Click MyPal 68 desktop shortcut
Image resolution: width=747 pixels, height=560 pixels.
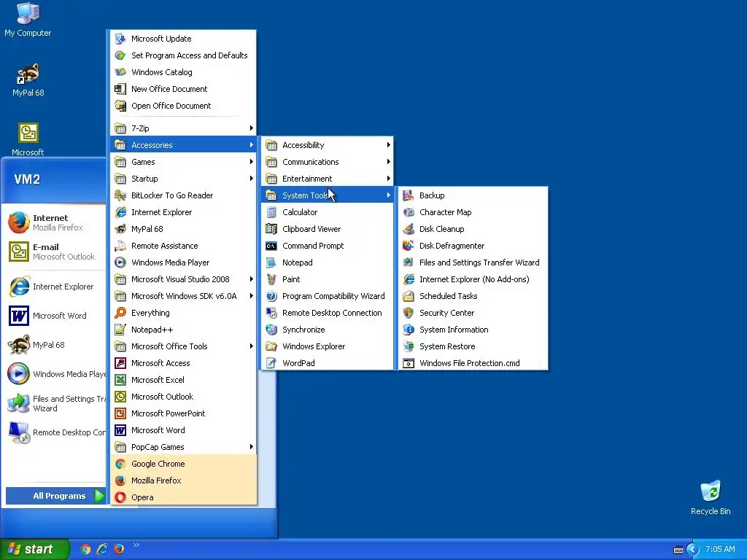pyautogui.click(x=28, y=80)
